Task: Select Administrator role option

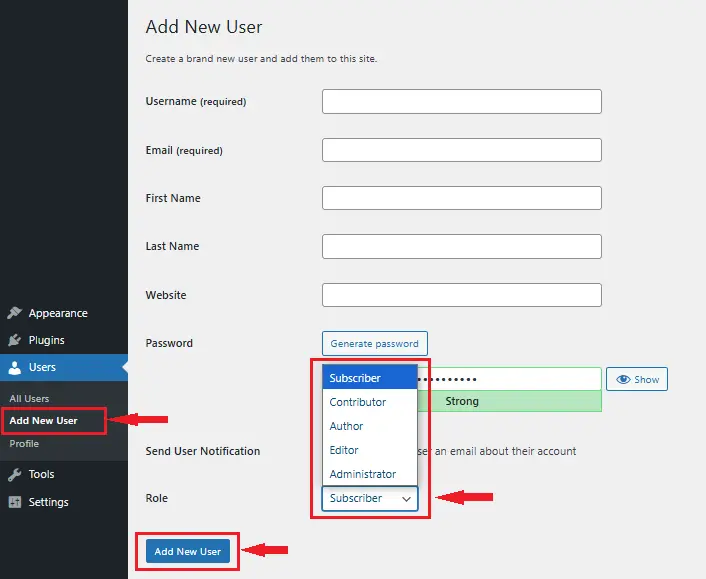Action: (368, 474)
